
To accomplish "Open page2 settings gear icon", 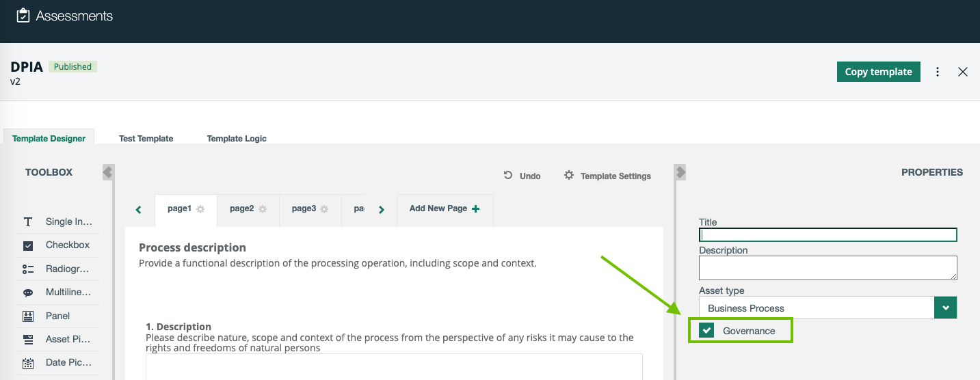I will coord(263,209).
